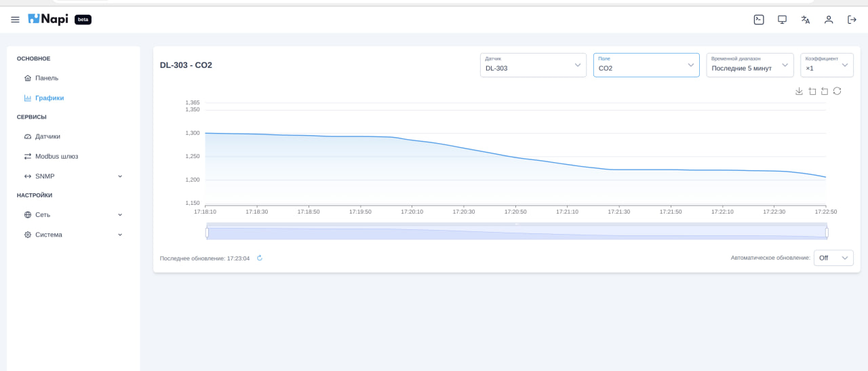Open the Временной диапазон dropdown
The image size is (868, 371).
pos(750,65)
